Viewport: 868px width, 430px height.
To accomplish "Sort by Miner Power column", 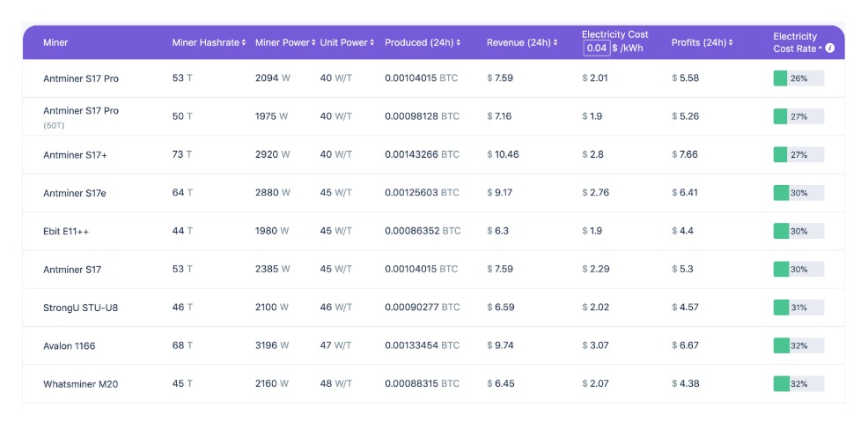I will point(285,42).
